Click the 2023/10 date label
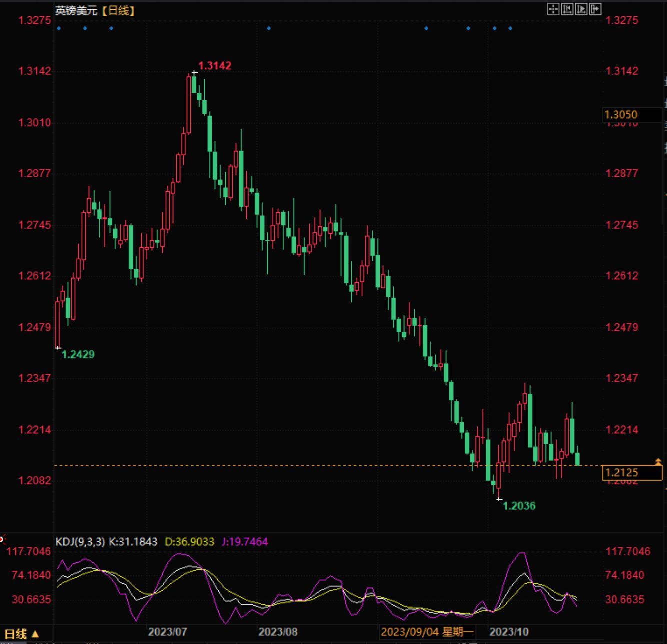The image size is (667, 644). coord(509,632)
